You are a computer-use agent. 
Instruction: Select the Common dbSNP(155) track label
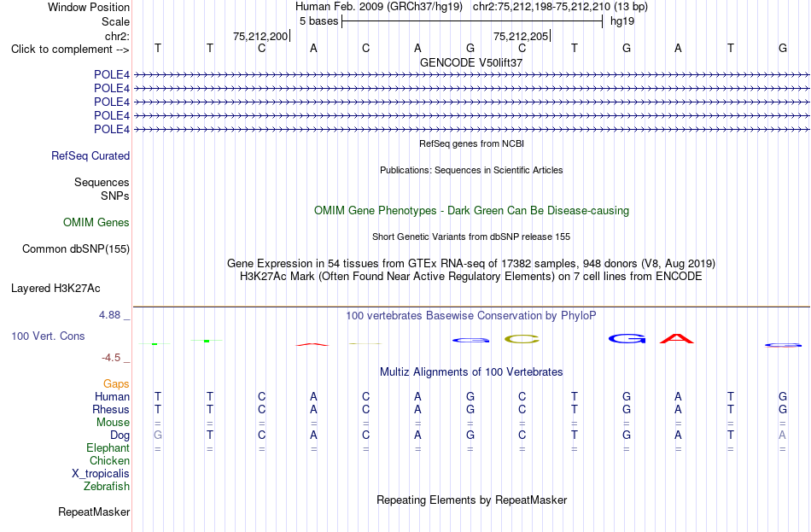(76, 249)
